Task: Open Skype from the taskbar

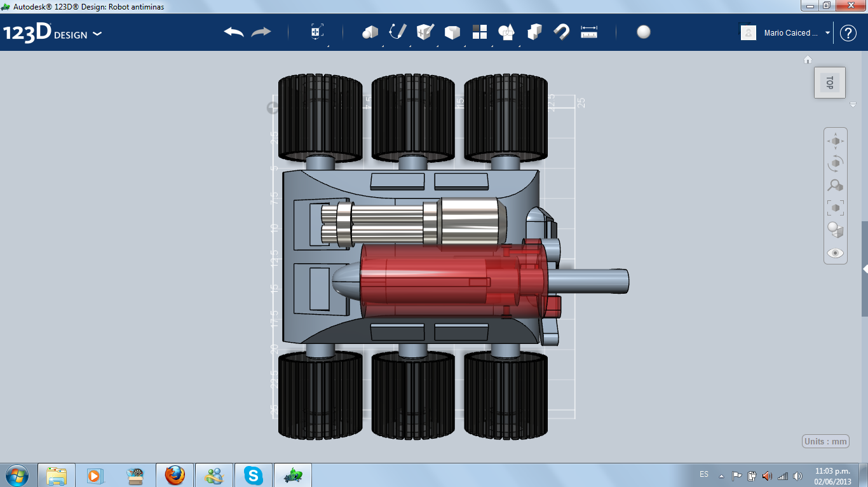Action: [254, 475]
